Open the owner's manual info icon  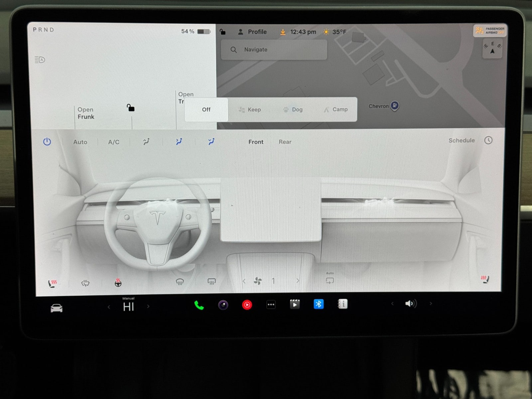point(342,304)
